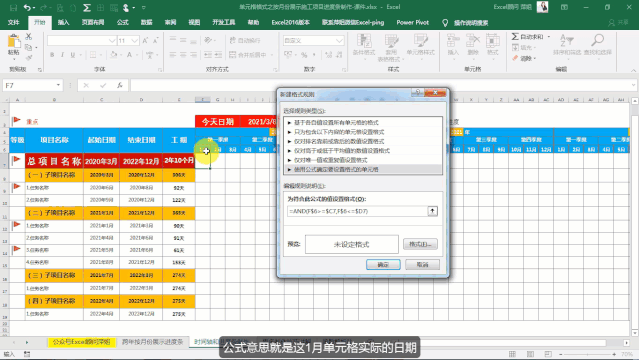This screenshot has height=360, width=639.
Task: Open Font group dialog launcher
Action: (x=160, y=70)
